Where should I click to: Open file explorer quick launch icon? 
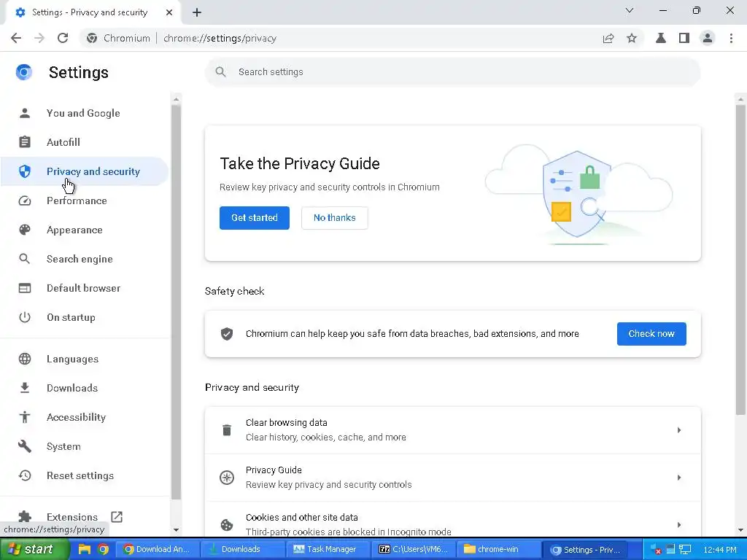point(85,549)
